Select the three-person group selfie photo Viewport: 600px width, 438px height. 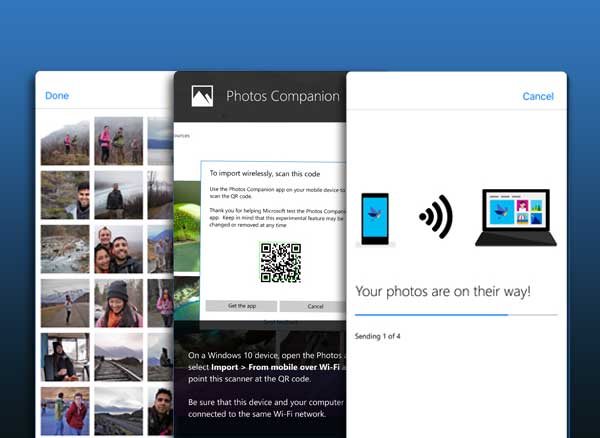[119, 249]
